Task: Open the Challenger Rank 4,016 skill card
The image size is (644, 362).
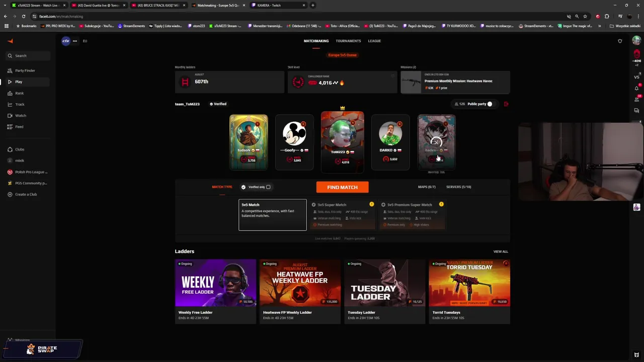Action: (342, 82)
